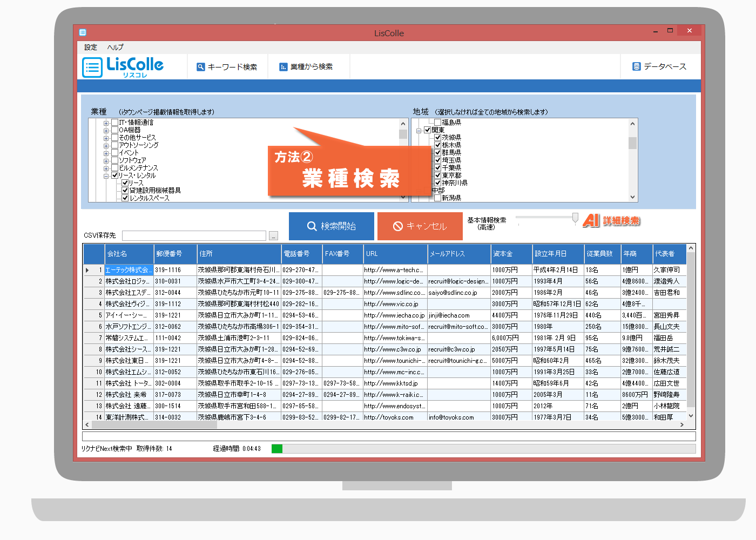Sort by 会社名 column header
The height and width of the screenshot is (540, 756).
point(129,253)
